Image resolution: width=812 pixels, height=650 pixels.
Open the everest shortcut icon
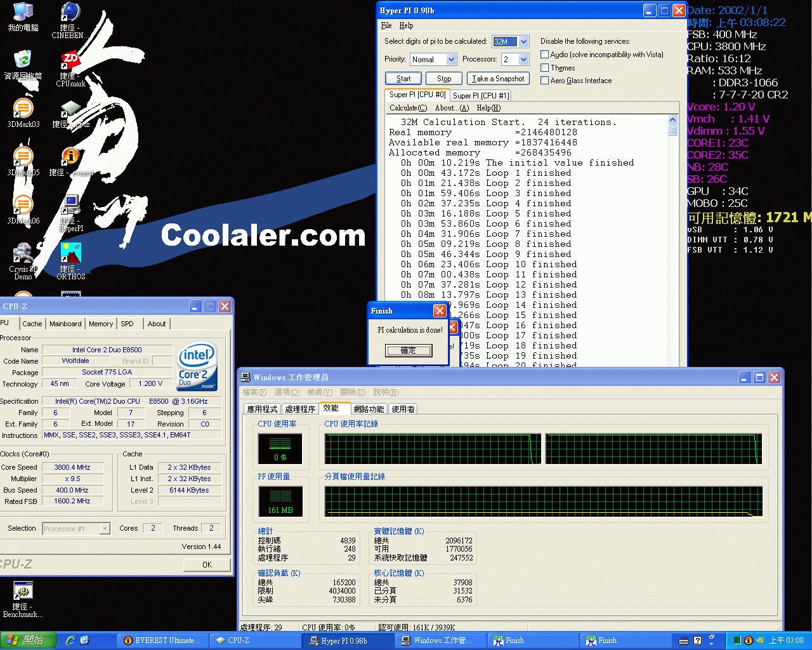tap(70, 161)
